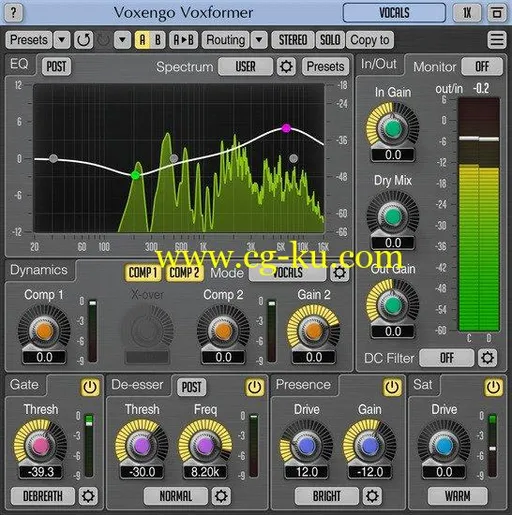Viewport: 512px width, 515px height.
Task: Click the VOCALS instance name field
Action: click(394, 13)
